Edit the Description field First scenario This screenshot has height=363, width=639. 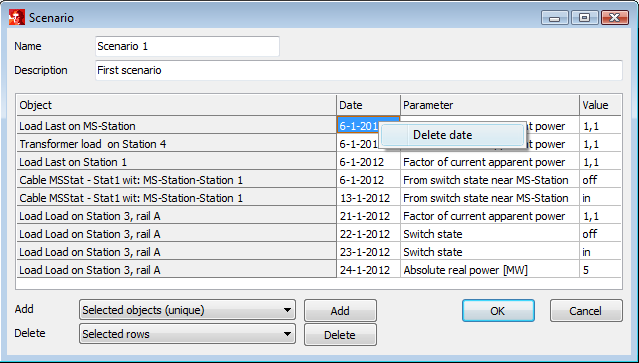(359, 70)
